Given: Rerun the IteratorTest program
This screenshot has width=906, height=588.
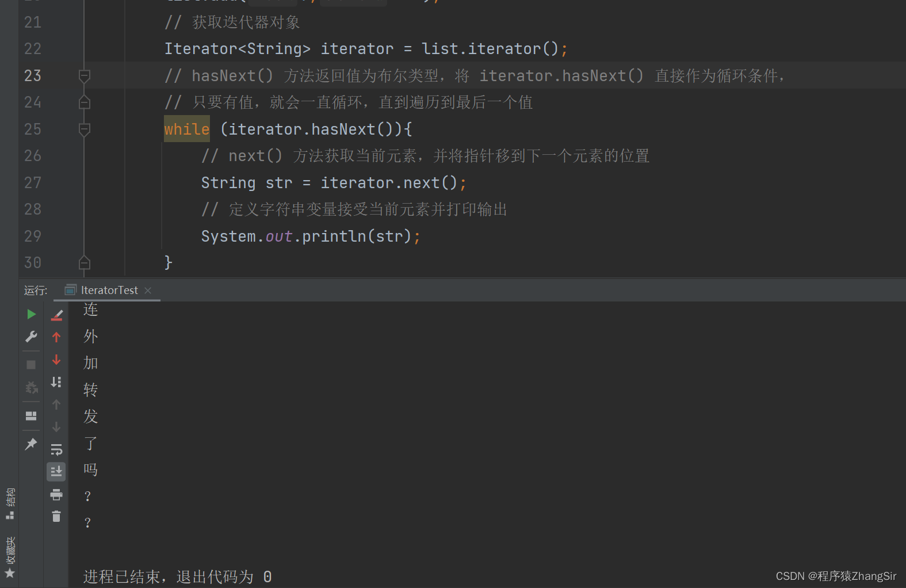Looking at the screenshot, I should [31, 314].
